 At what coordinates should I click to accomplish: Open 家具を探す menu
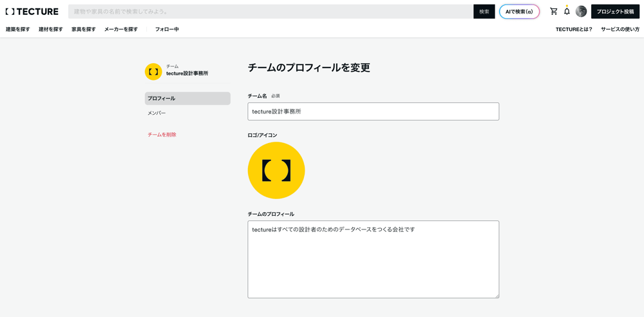(x=84, y=29)
